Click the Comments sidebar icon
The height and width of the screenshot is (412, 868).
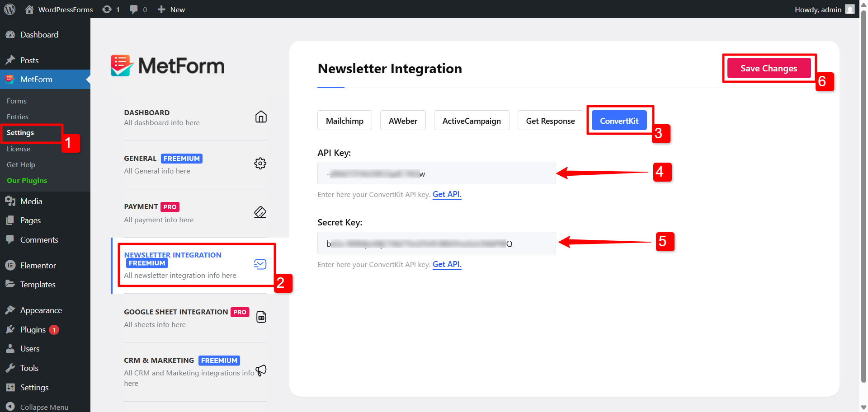pyautogui.click(x=10, y=240)
